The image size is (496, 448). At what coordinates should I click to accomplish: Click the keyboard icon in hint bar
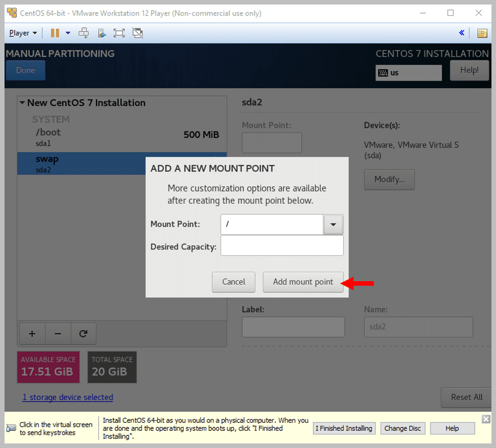pyautogui.click(x=11, y=428)
